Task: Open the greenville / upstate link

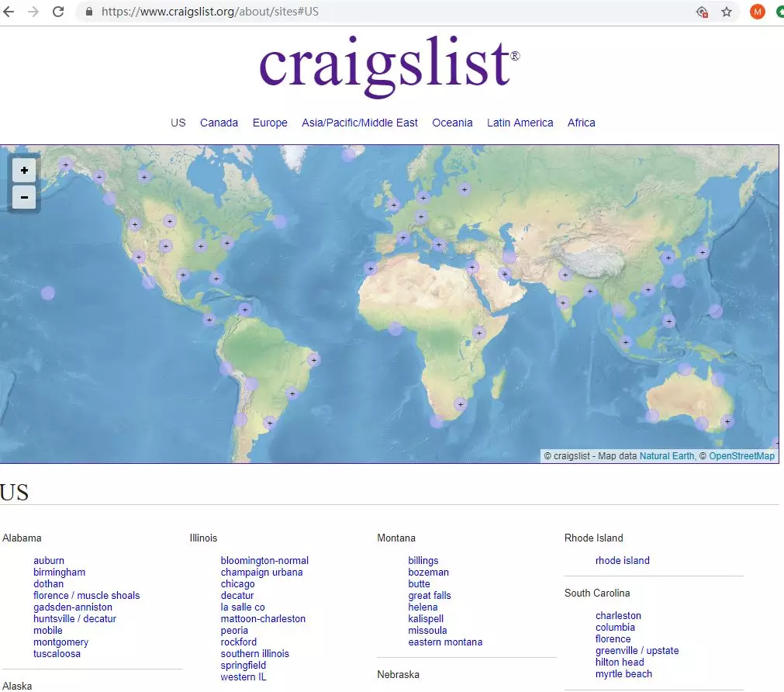Action: pos(637,650)
